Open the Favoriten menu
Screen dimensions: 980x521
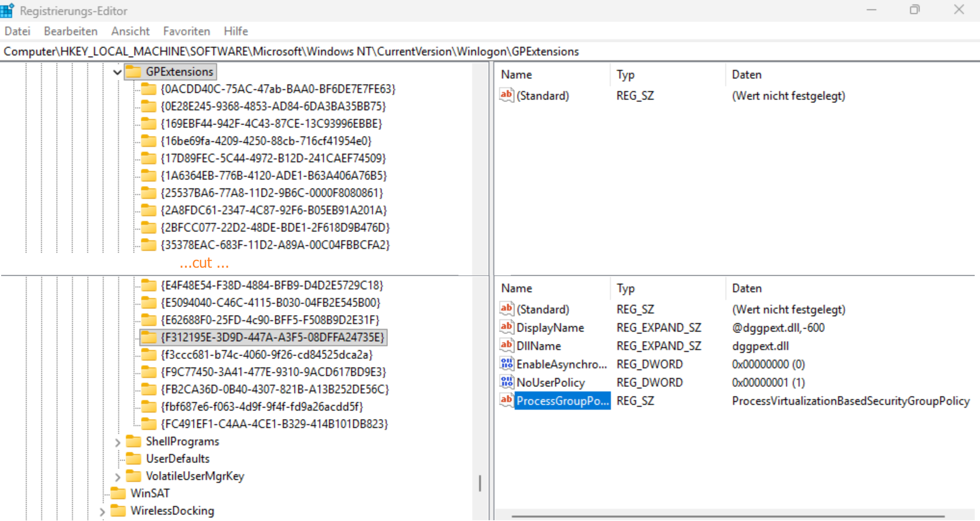tap(186, 31)
